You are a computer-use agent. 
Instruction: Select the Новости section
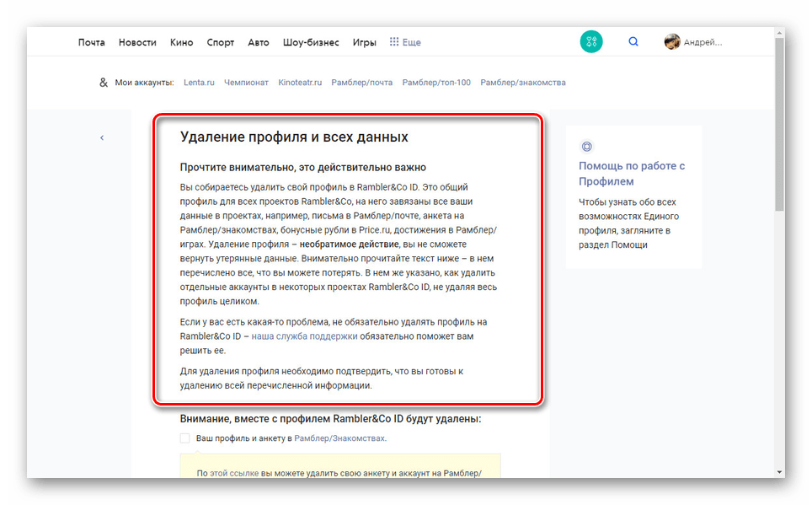point(136,41)
